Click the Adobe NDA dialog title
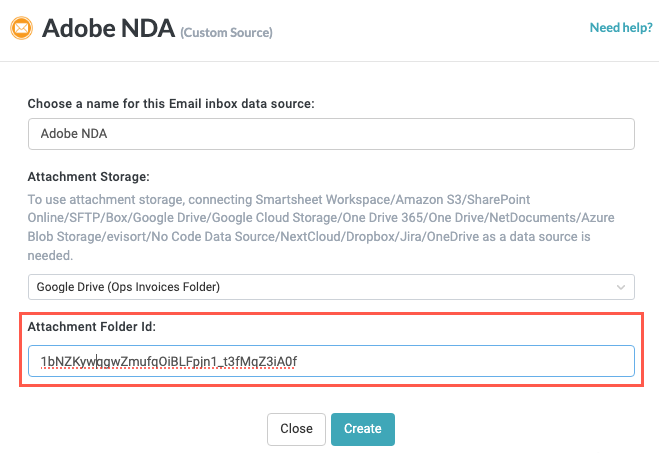Viewport: 659px width, 464px height. click(108, 28)
